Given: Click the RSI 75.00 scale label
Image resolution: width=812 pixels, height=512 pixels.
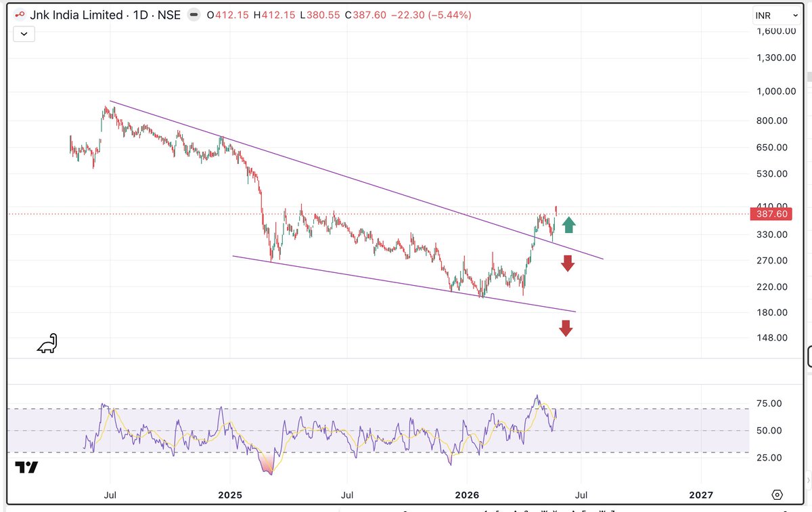Looking at the screenshot, I should coord(768,404).
